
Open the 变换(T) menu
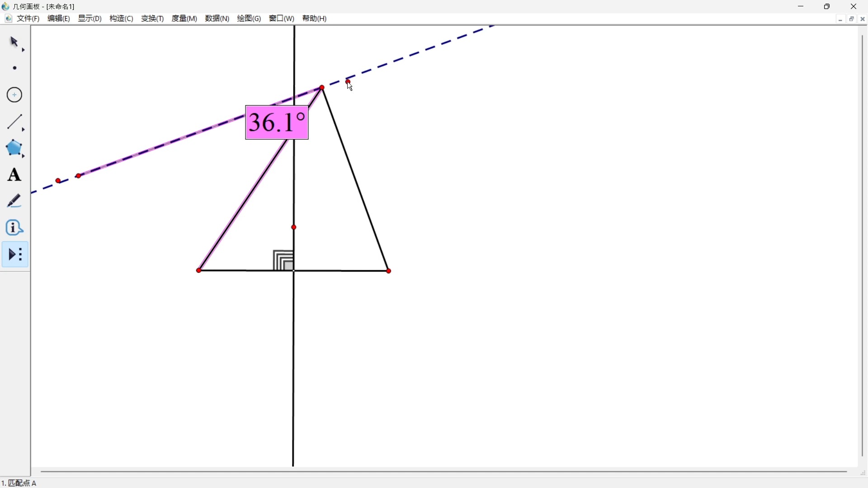pyautogui.click(x=152, y=19)
